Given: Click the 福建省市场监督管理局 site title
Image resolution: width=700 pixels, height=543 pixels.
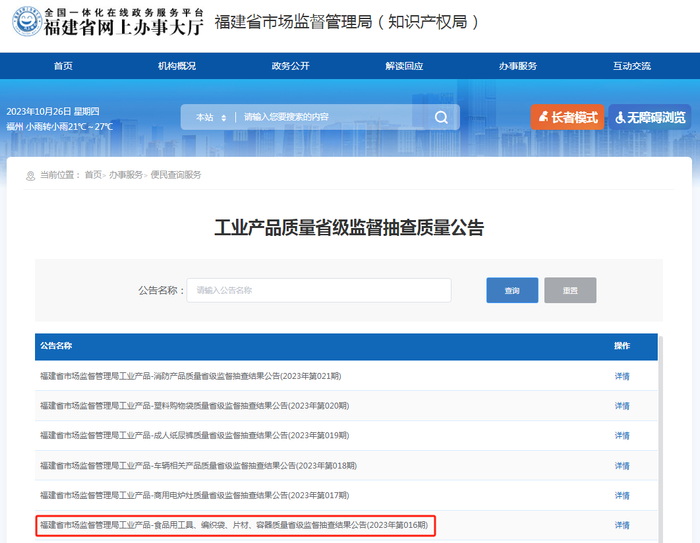Looking at the screenshot, I should (x=346, y=22).
